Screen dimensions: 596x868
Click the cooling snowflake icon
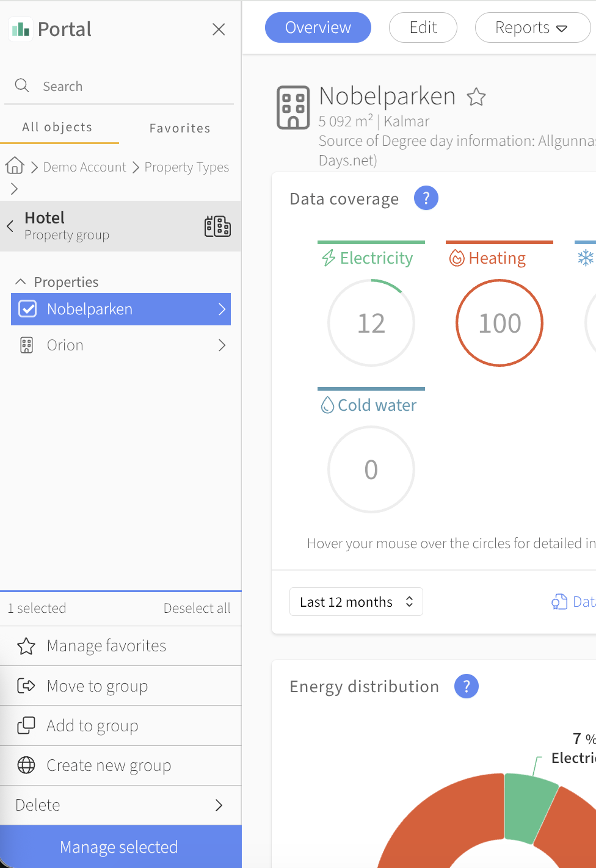586,258
